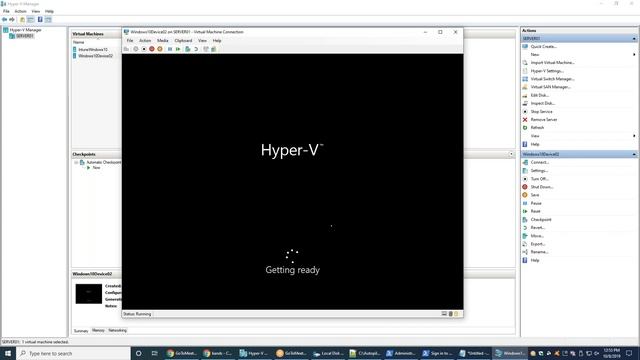Open Media menu in Virtual Machine Connection

click(162, 41)
